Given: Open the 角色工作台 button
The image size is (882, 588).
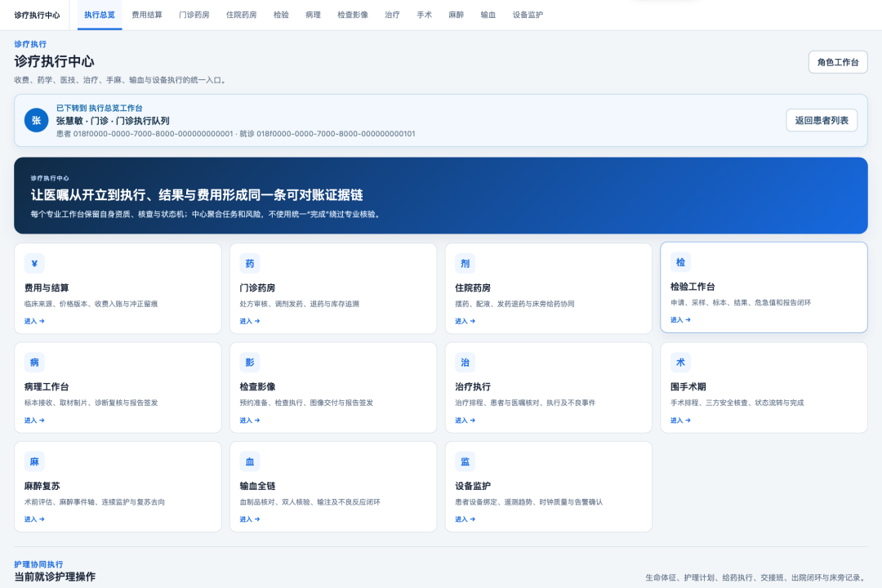Looking at the screenshot, I should coord(838,62).
